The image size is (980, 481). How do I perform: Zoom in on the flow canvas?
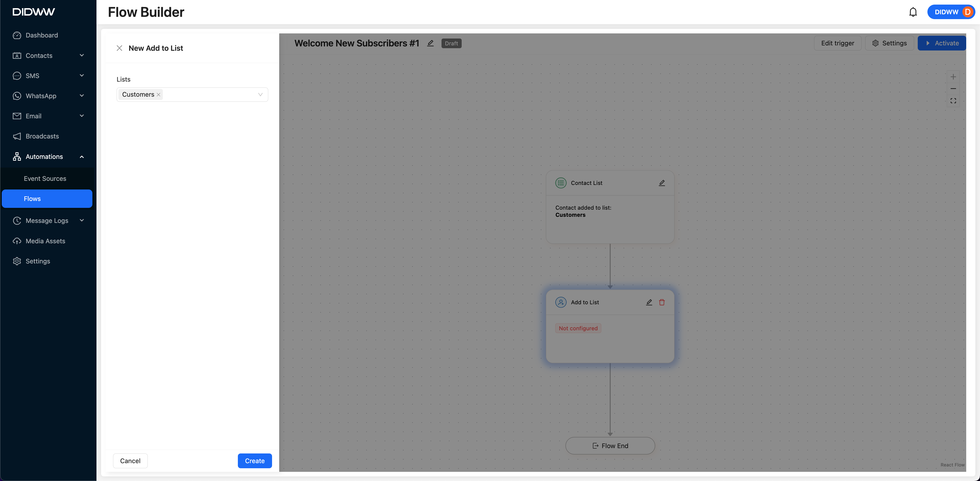click(953, 77)
